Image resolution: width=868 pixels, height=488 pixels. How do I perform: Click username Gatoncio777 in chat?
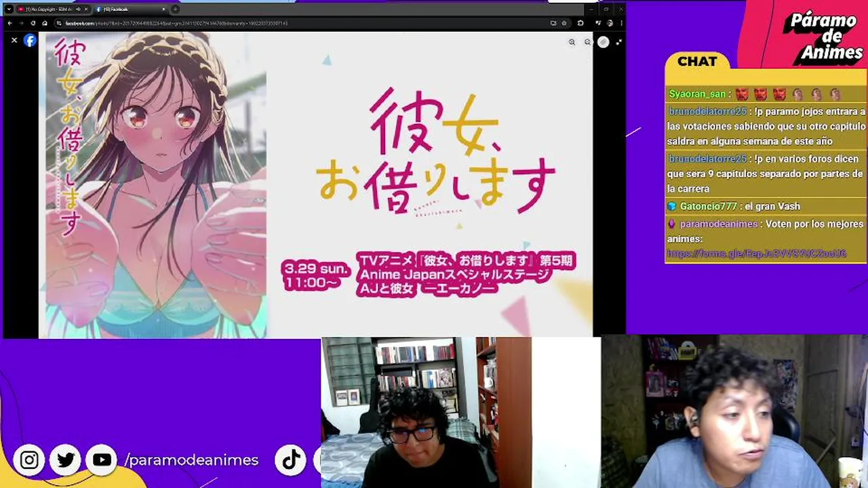pos(708,206)
